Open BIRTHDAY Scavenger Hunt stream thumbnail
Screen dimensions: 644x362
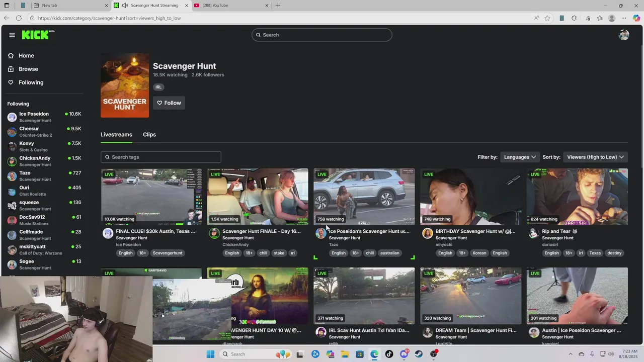[471, 197]
